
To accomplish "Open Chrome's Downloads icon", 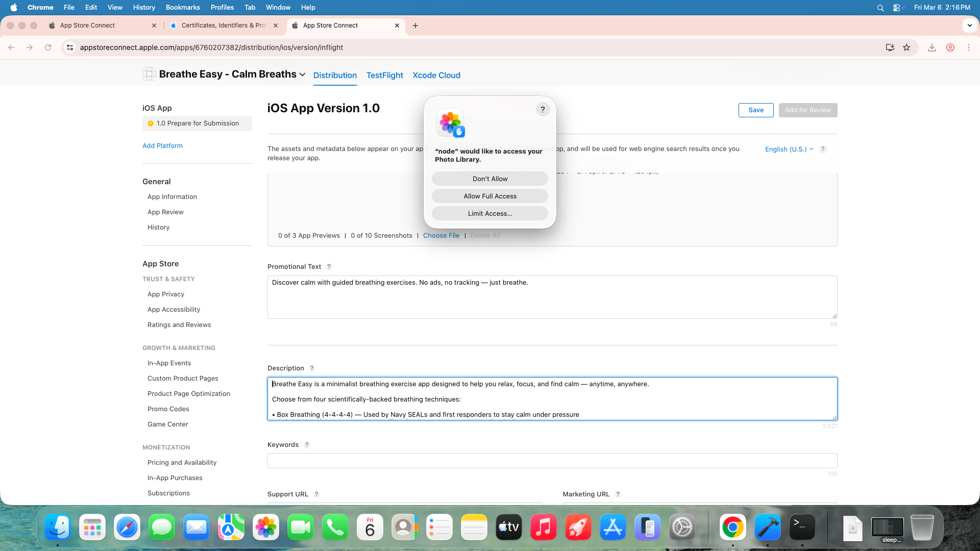I will [x=932, y=47].
